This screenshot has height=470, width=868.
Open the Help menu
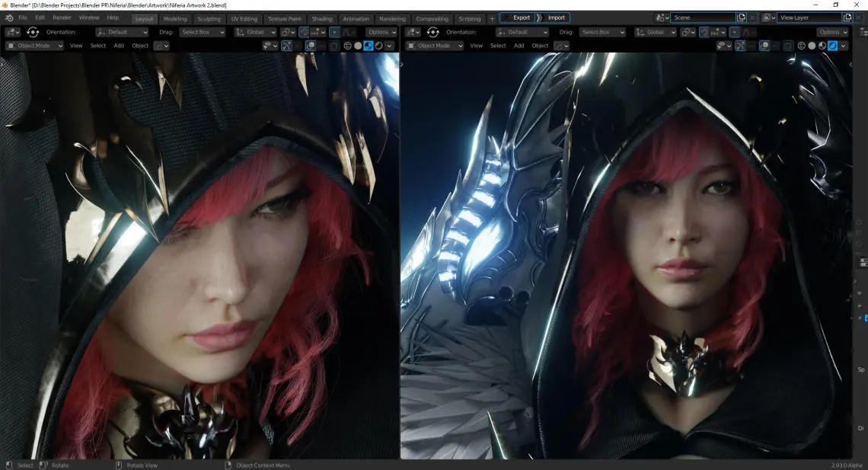(113, 18)
